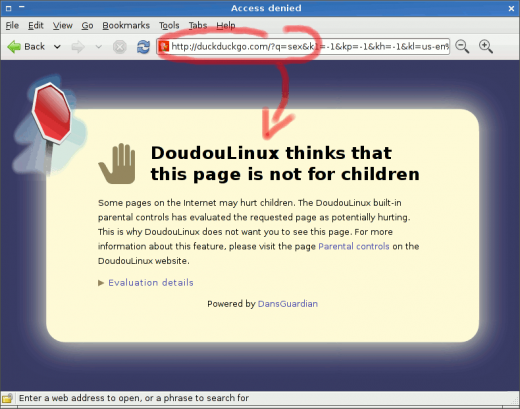Open the Back history dropdown arrow
The height and width of the screenshot is (409, 520).
point(57,47)
